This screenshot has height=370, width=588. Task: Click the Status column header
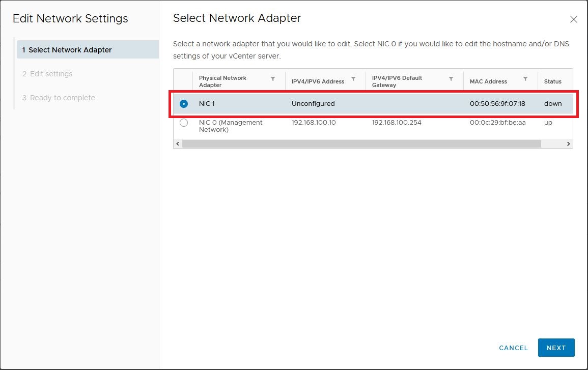(x=553, y=81)
